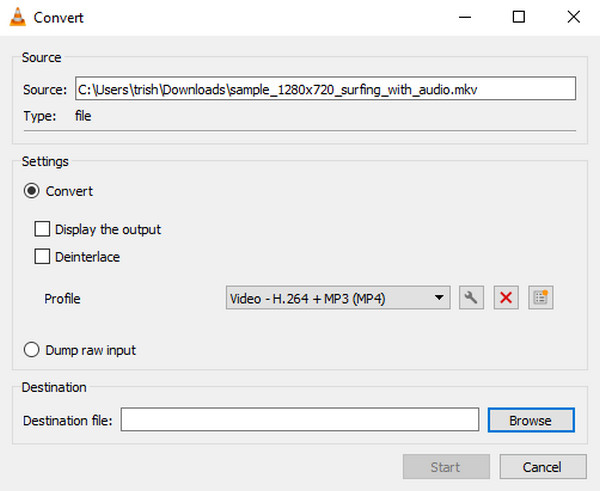
Task: Enable Display the output checkbox
Action: click(42, 229)
